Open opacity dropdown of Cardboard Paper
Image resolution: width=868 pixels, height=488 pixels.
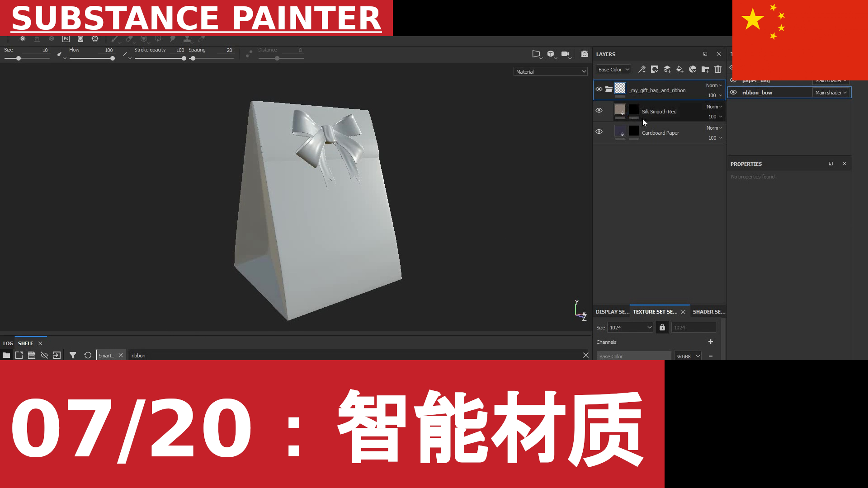pos(715,138)
